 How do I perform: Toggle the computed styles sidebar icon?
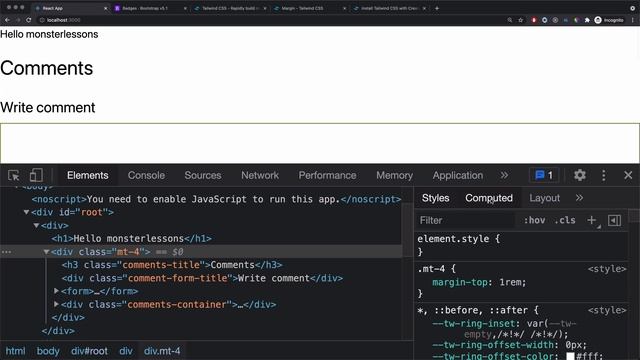tap(615, 220)
